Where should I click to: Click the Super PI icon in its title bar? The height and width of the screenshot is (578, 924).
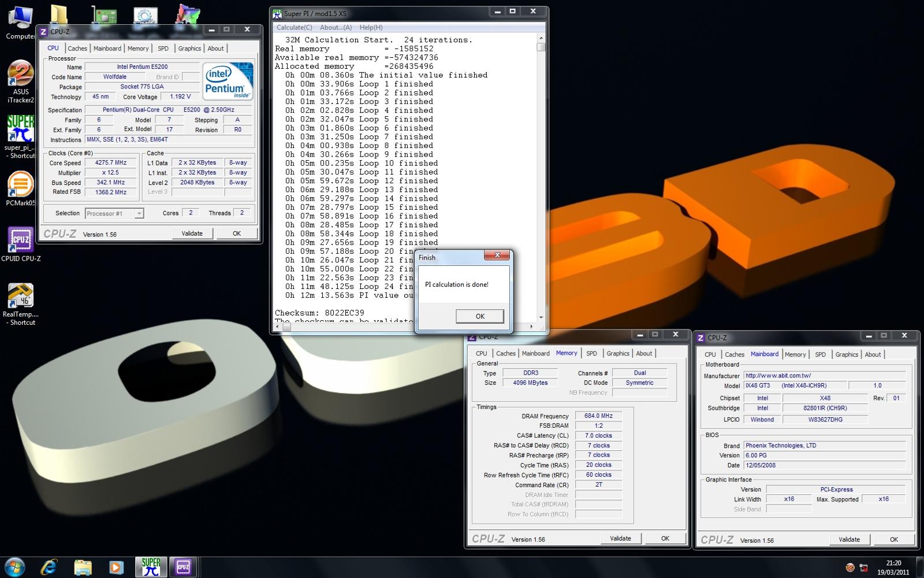point(278,13)
